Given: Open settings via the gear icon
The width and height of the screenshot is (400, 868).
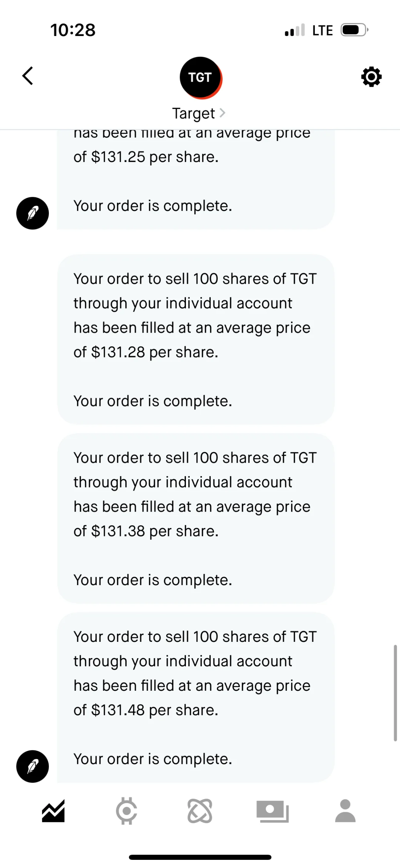Looking at the screenshot, I should 371,77.
